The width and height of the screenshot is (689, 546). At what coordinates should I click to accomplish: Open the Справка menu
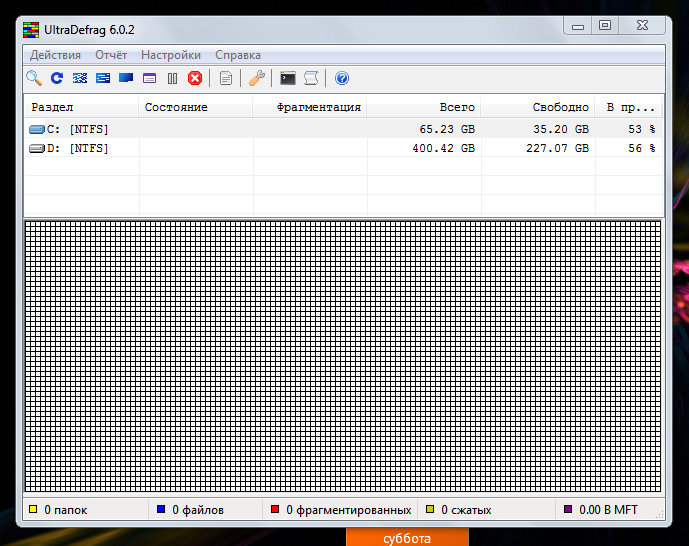238,55
